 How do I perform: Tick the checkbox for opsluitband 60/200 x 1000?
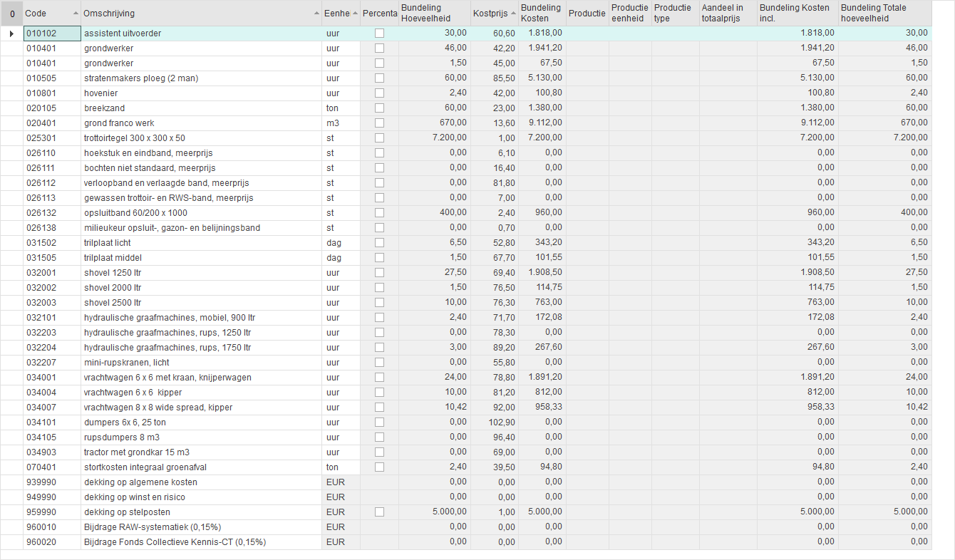click(379, 213)
